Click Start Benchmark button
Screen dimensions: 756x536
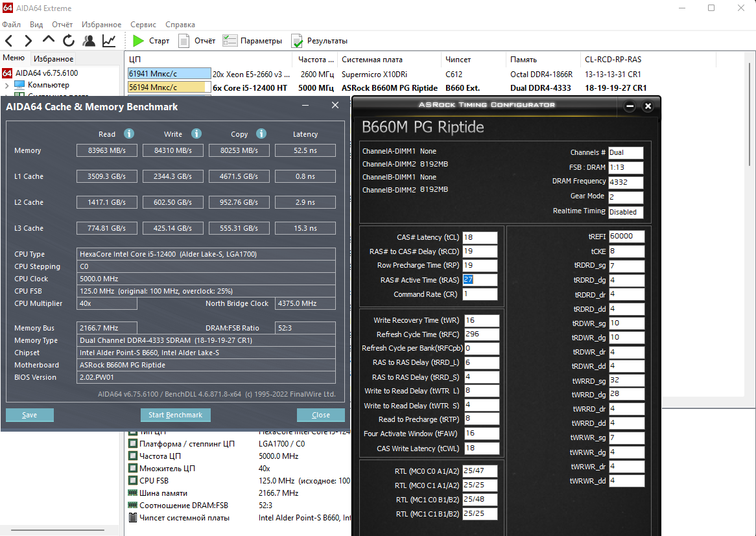point(176,415)
